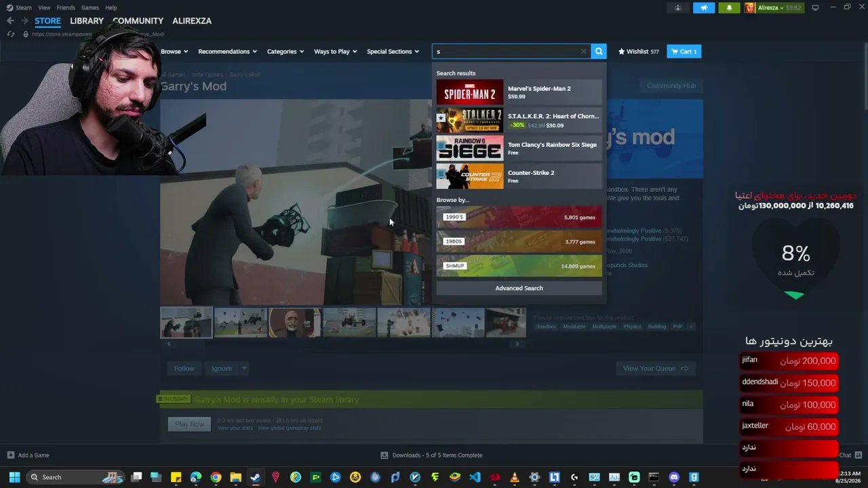Browse by the 1980S tag
Viewport: 868px width, 488px height.
tap(519, 242)
